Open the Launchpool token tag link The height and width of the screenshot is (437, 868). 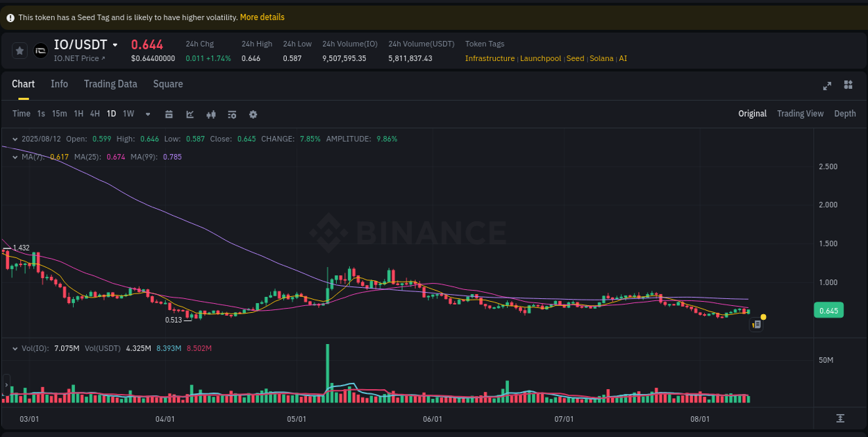tap(540, 58)
